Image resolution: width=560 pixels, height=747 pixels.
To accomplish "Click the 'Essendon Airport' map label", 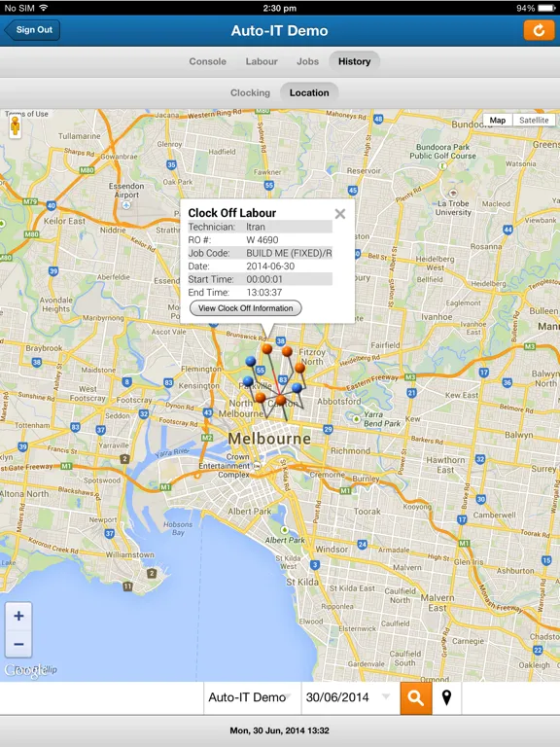I will tap(126, 190).
